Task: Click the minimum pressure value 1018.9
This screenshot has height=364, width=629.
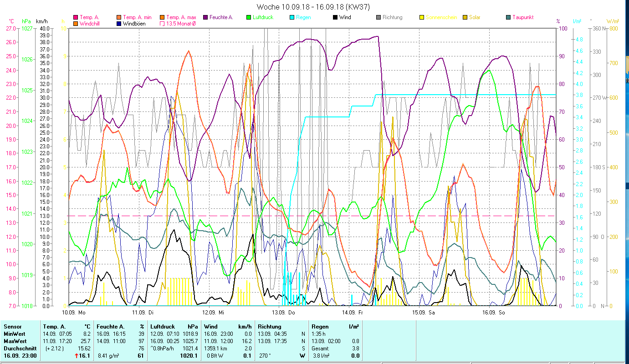Action: (190, 334)
